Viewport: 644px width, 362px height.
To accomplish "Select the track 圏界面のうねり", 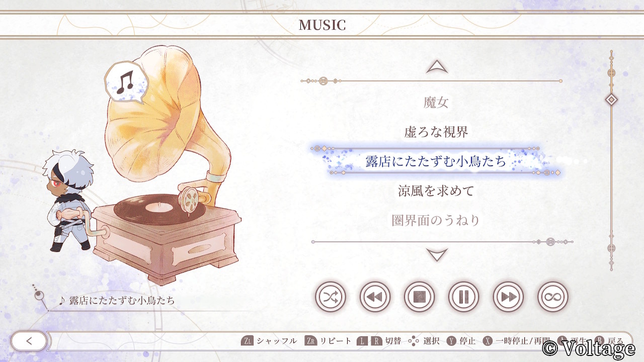I will pos(436,220).
